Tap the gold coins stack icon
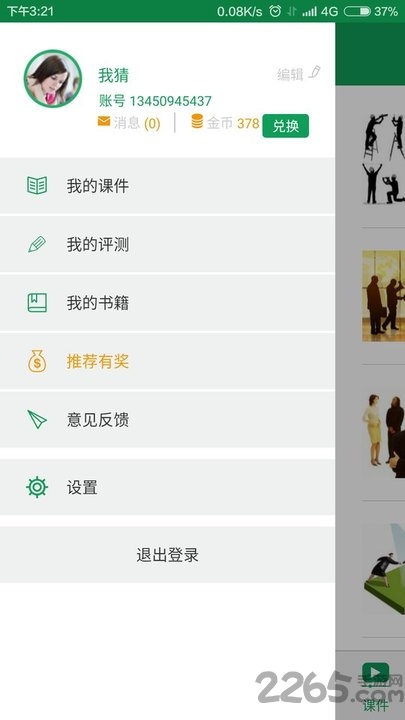The image size is (405, 720). click(197, 121)
